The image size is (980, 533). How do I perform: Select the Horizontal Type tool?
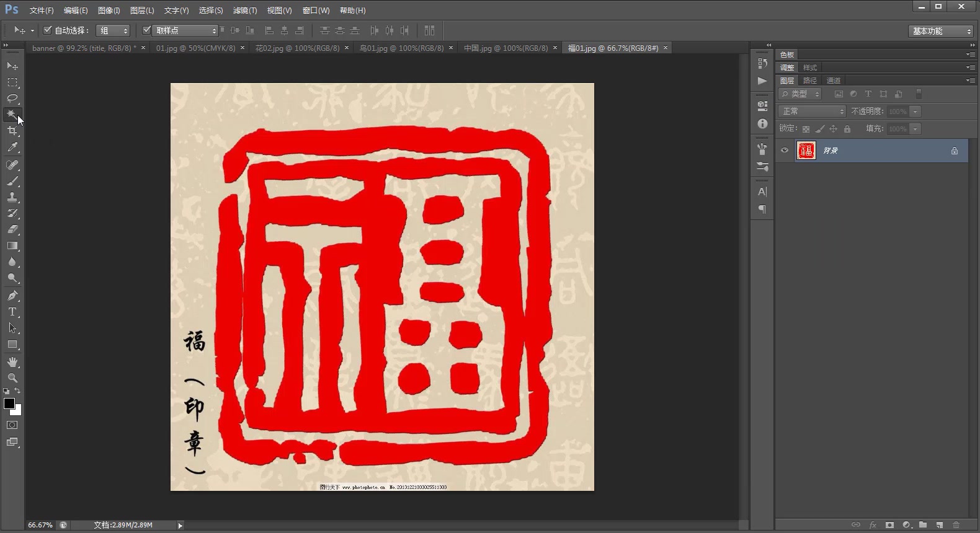pyautogui.click(x=12, y=312)
